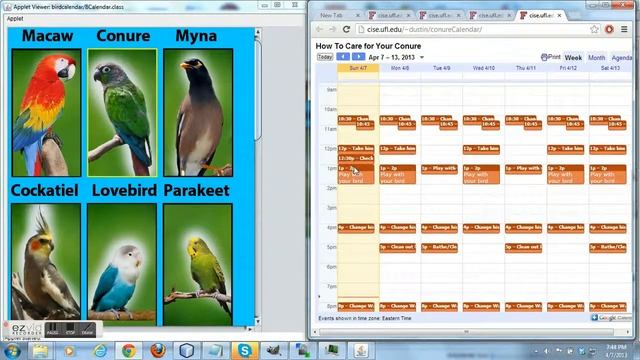Select the Conure picture in the applet
This screenshot has height=360, width=640.
(122, 113)
